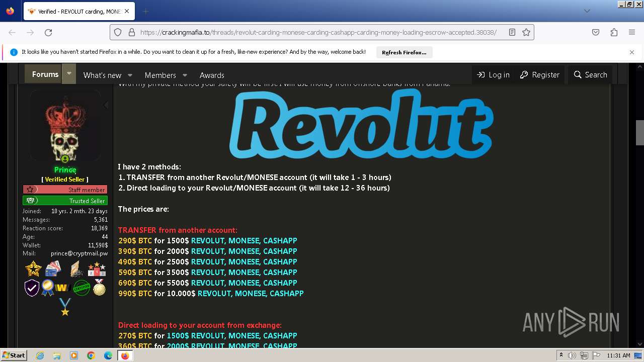Click the Trusted Seller banner

tap(65, 201)
